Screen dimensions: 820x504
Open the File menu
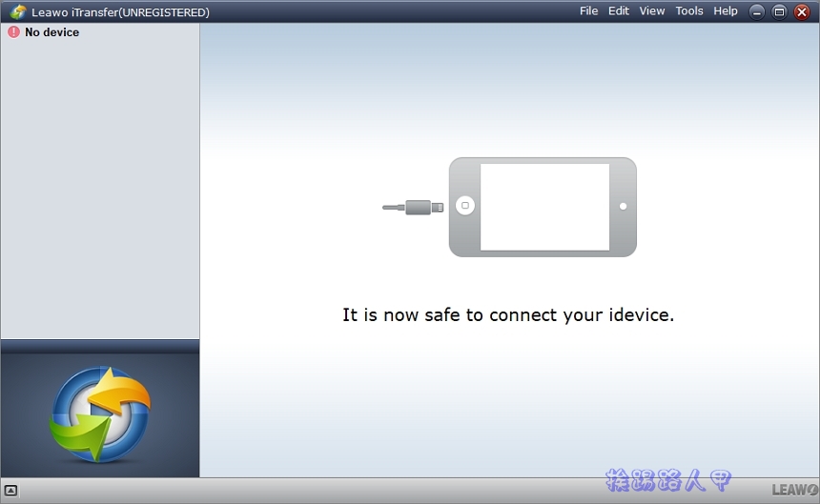click(588, 11)
